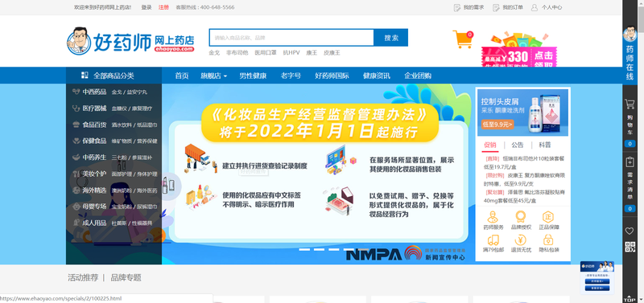644x303 pixels.
Task: Jump to top with the TOP arrow
Action: pos(630,298)
